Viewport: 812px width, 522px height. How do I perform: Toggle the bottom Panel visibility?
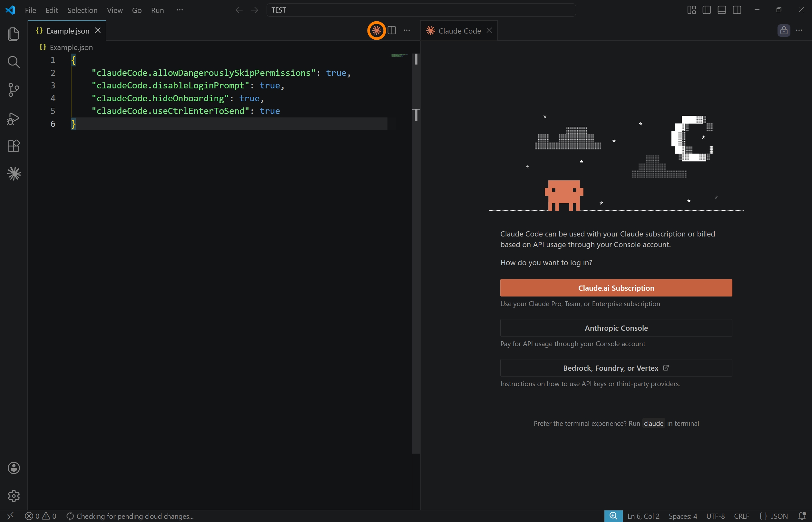tap(722, 10)
